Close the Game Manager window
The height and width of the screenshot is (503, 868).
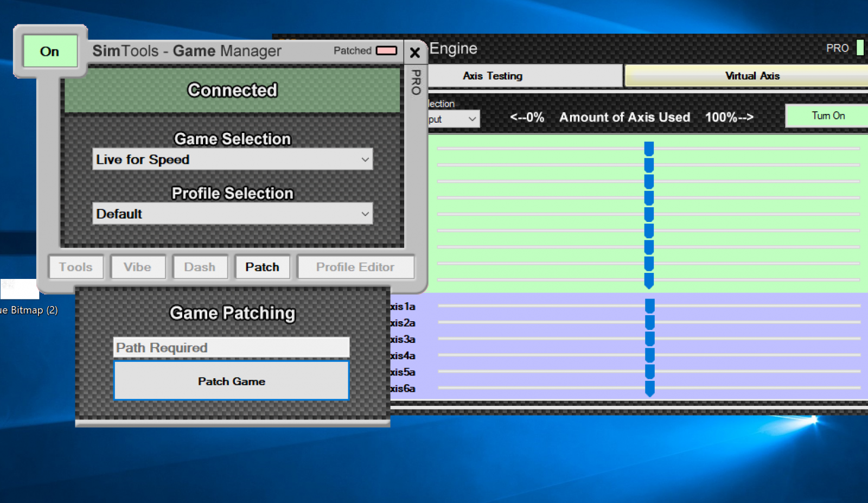click(x=415, y=52)
